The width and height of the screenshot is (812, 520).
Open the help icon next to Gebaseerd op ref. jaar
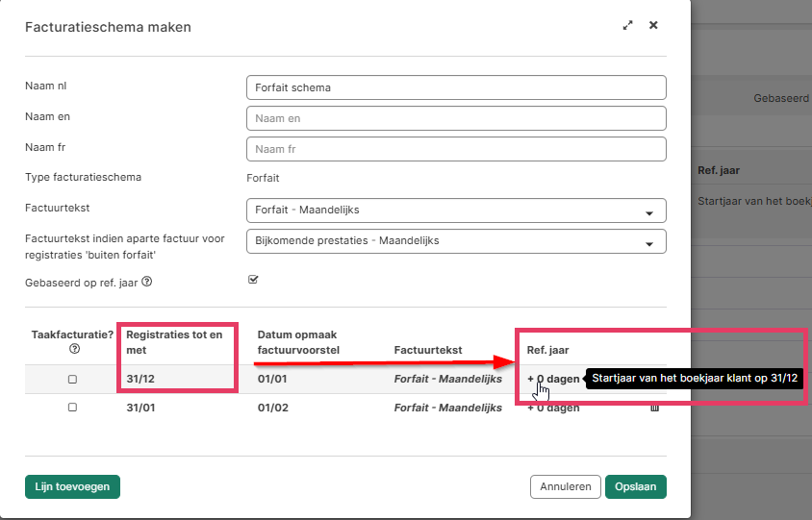pyautogui.click(x=147, y=282)
